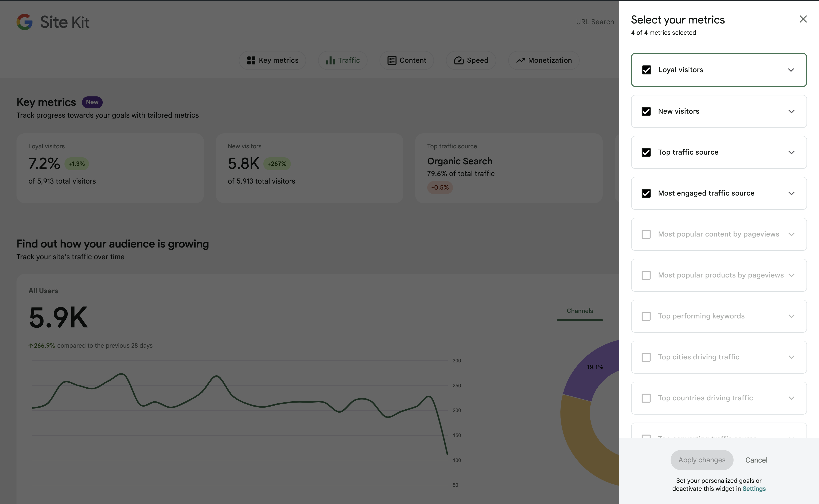This screenshot has height=504, width=819.
Task: Select the Traffic bar chart icon
Action: click(330, 60)
